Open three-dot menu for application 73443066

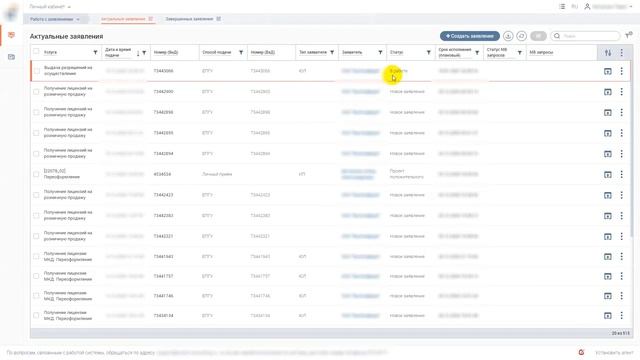pos(621,71)
